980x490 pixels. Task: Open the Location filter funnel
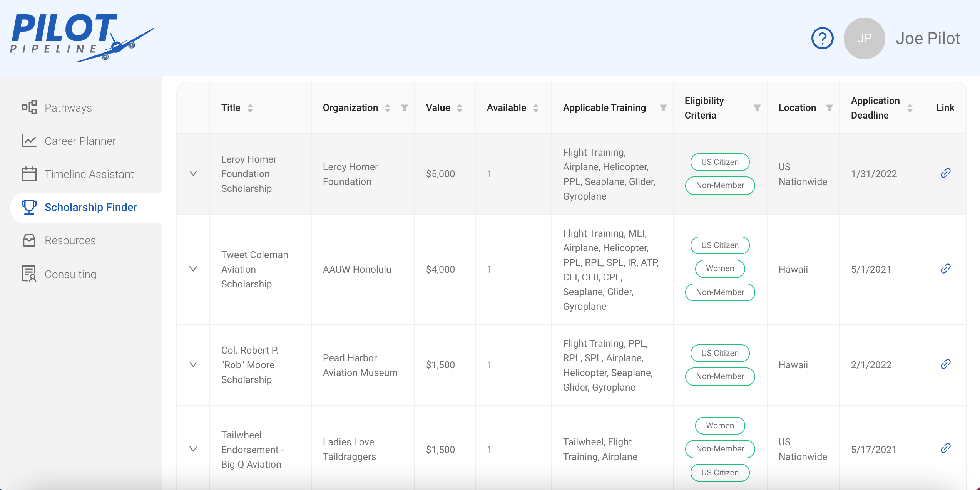click(x=829, y=108)
